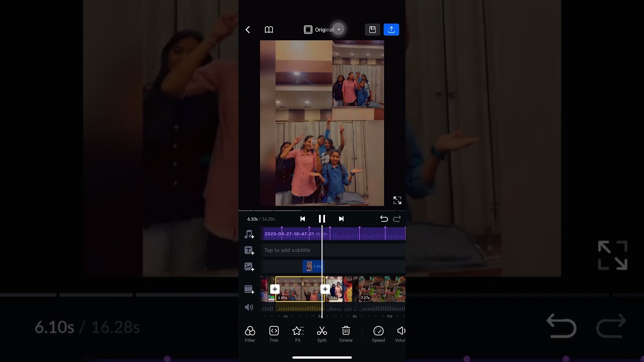Viewport: 644px width, 362px height.
Task: Undo the last edit
Action: [384, 219]
